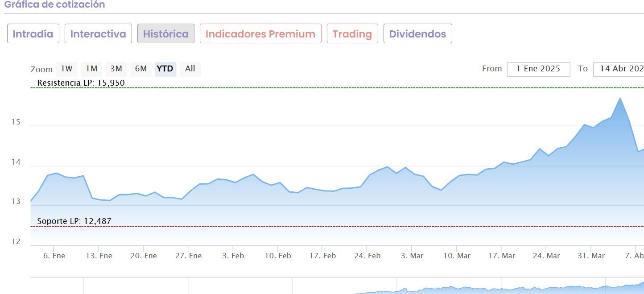Screen dimensions: 644x294
Task: Select the Histórica tab
Action: coord(165,34)
